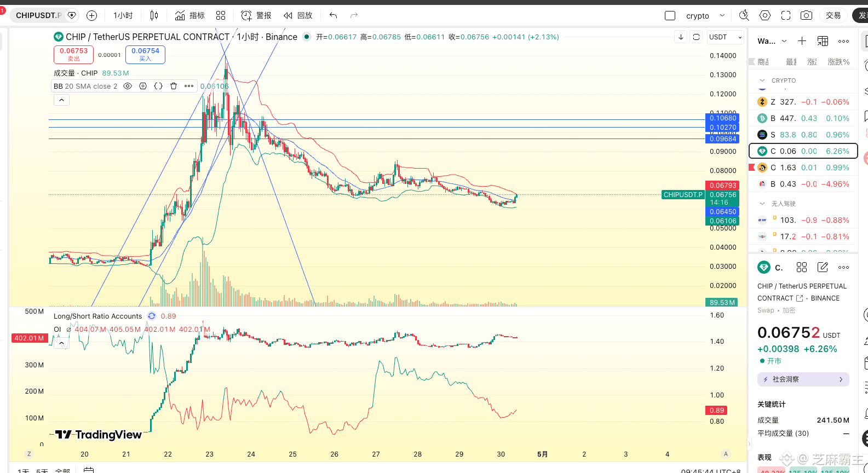Select the flagged watchlist row priced 1.63
This screenshot has height=473, width=868.
tap(803, 168)
